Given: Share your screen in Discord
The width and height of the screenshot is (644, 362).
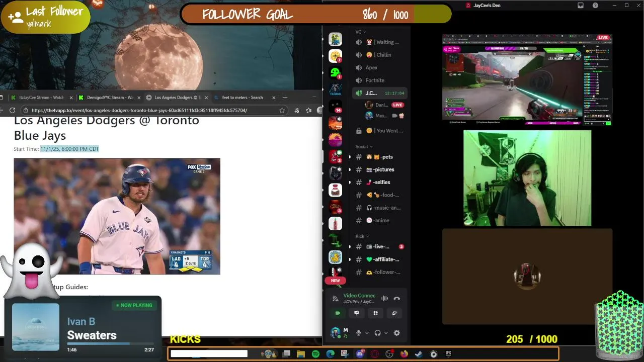Looking at the screenshot, I should 357,313.
